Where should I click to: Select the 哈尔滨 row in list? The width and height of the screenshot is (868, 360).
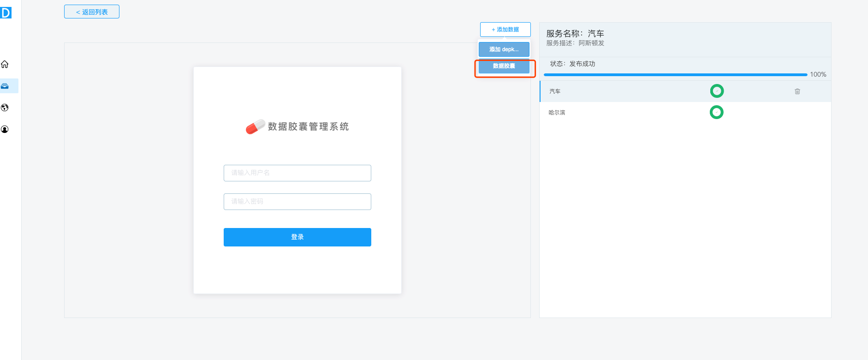click(x=685, y=113)
